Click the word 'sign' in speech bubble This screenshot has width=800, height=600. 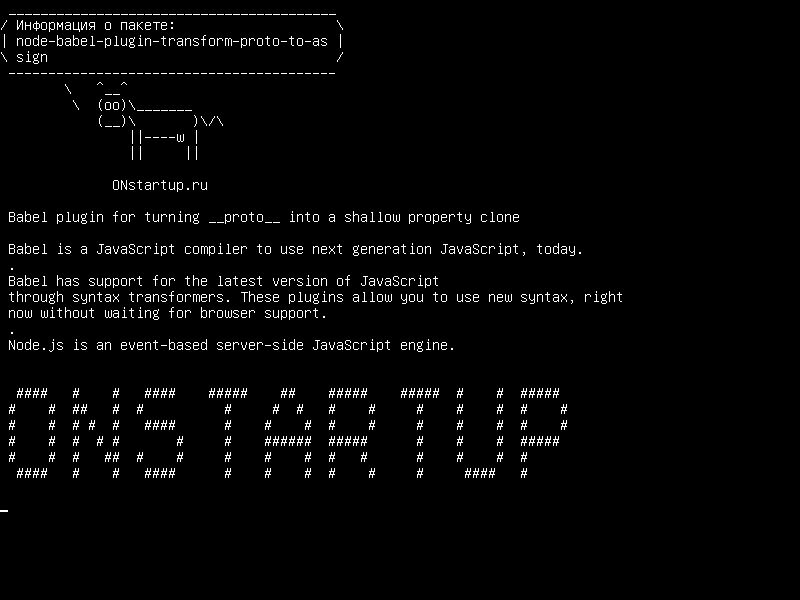tap(32, 57)
